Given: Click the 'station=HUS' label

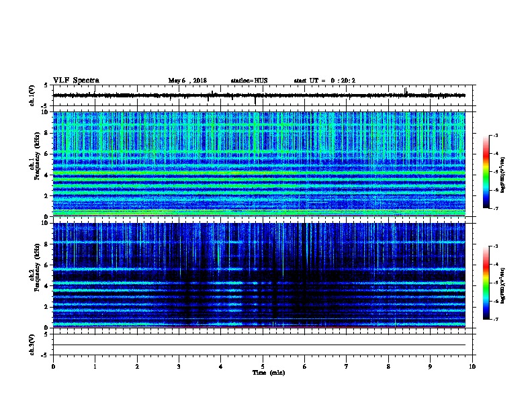Looking at the screenshot, I should point(249,81).
